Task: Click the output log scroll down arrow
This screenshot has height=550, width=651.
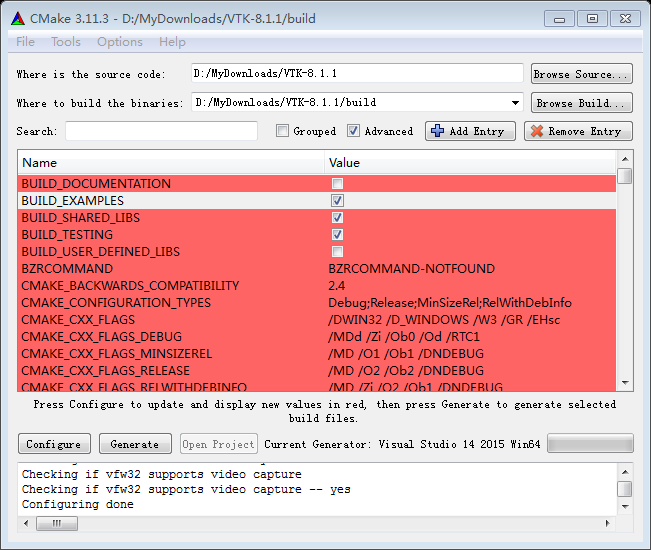Action: 625,506
